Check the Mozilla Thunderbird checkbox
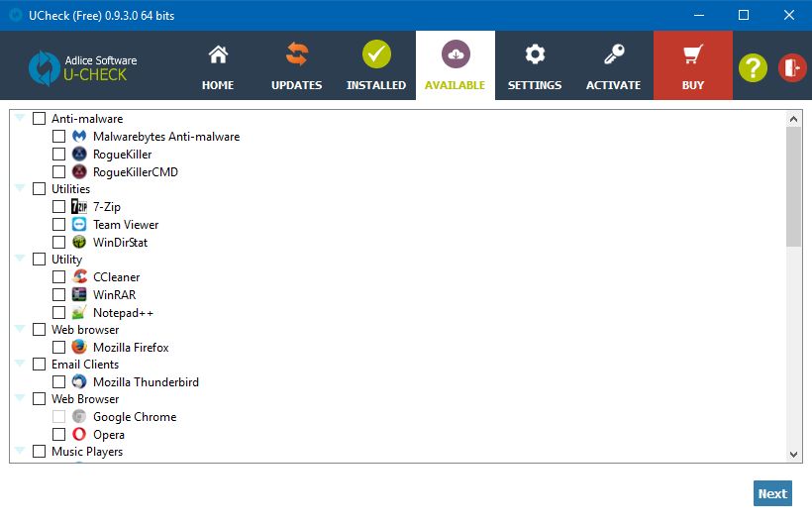This screenshot has width=812, height=526. coord(59,382)
